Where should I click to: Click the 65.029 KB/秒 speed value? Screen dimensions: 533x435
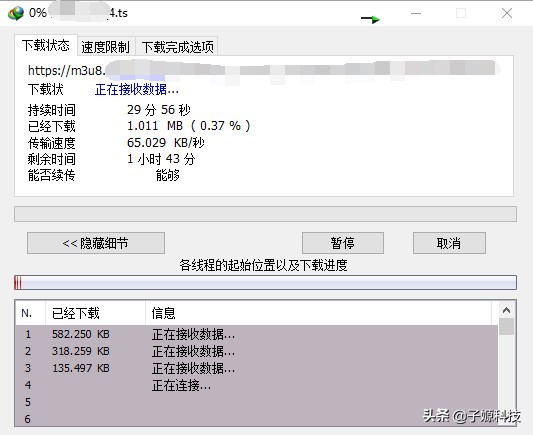(x=166, y=142)
